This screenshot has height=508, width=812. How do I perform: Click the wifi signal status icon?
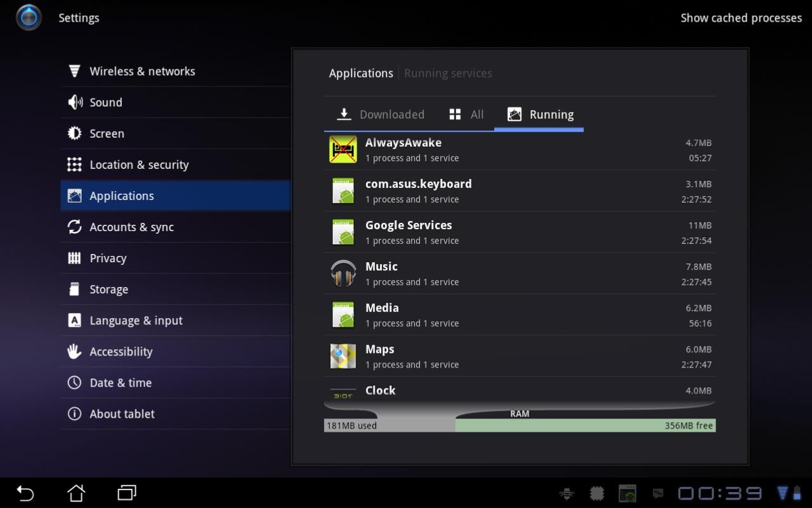(x=783, y=493)
